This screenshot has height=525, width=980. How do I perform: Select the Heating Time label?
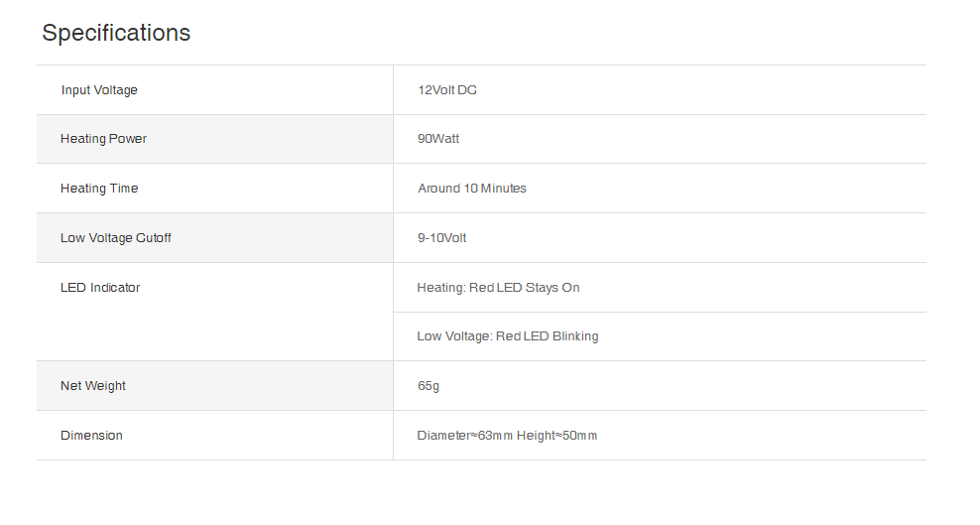99,189
